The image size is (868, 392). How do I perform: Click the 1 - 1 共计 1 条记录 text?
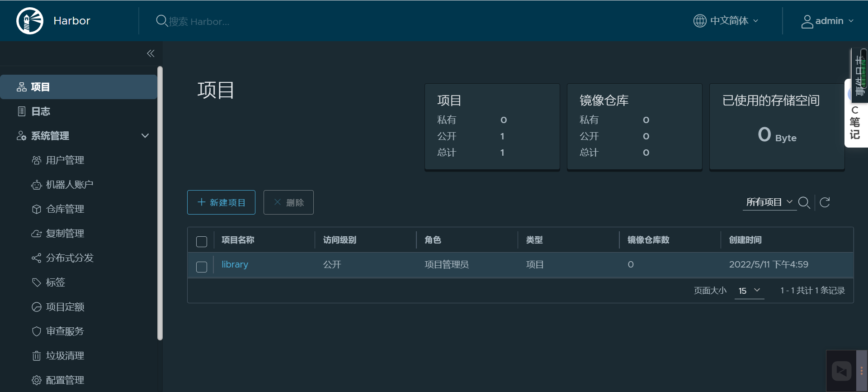[812, 291]
